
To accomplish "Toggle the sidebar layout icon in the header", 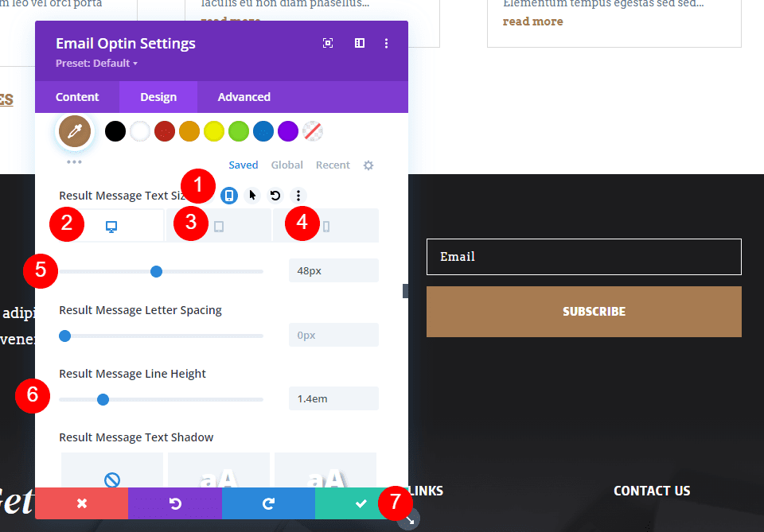I will point(360,43).
